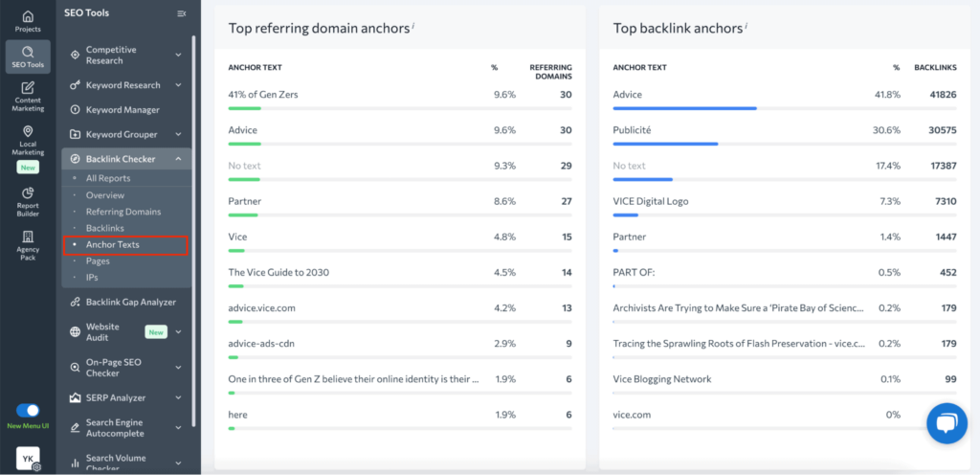Open the Referring Domains report
980x475 pixels.
click(x=123, y=212)
